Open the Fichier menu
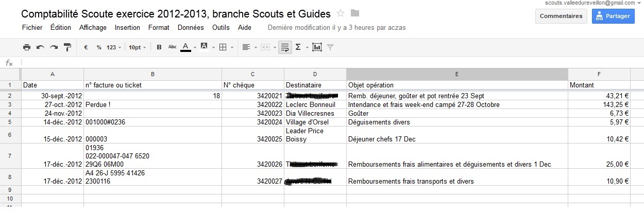Screen dimensions: 644x215 coord(32,27)
